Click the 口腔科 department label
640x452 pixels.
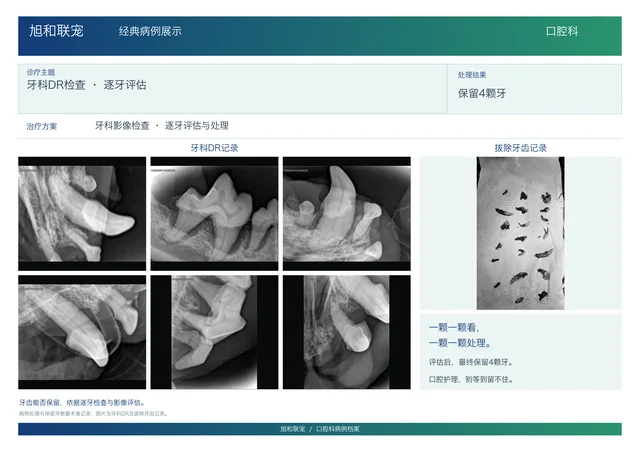coord(562,31)
